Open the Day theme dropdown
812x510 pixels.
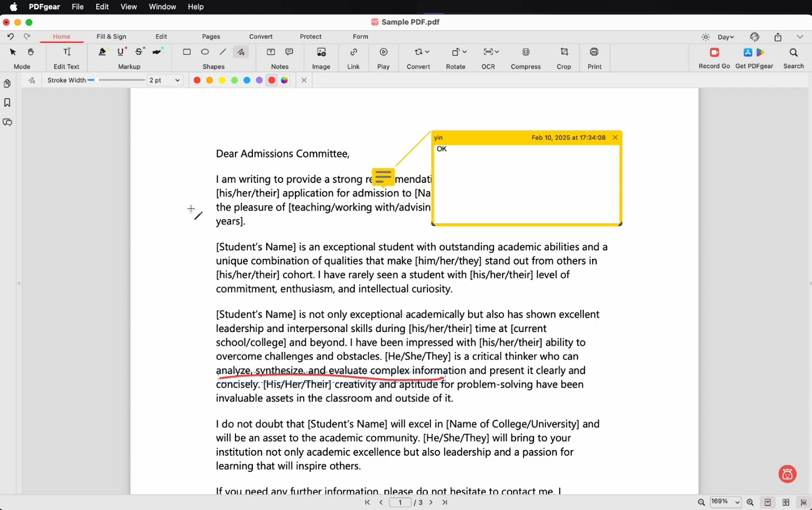tap(726, 37)
